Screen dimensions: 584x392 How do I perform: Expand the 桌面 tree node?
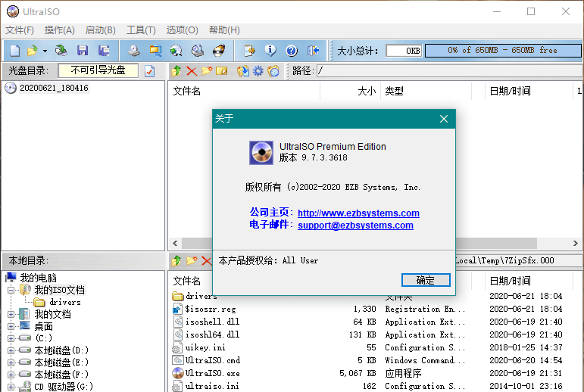click(11, 326)
